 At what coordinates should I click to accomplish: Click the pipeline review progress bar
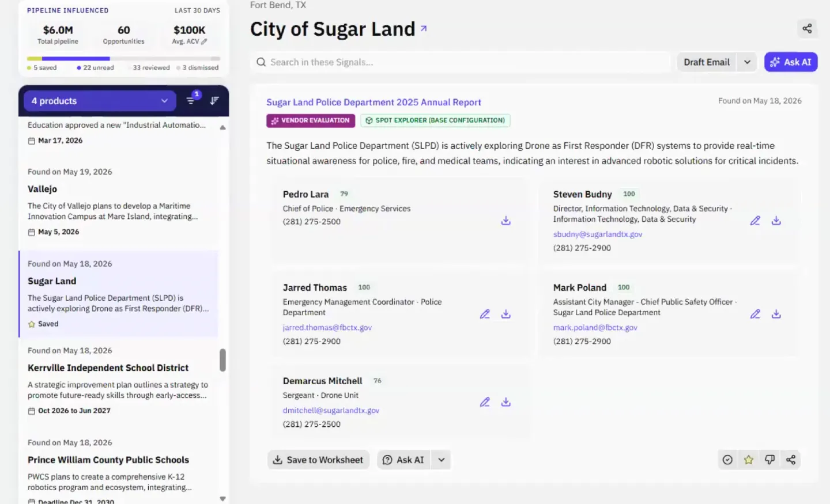pos(123,59)
